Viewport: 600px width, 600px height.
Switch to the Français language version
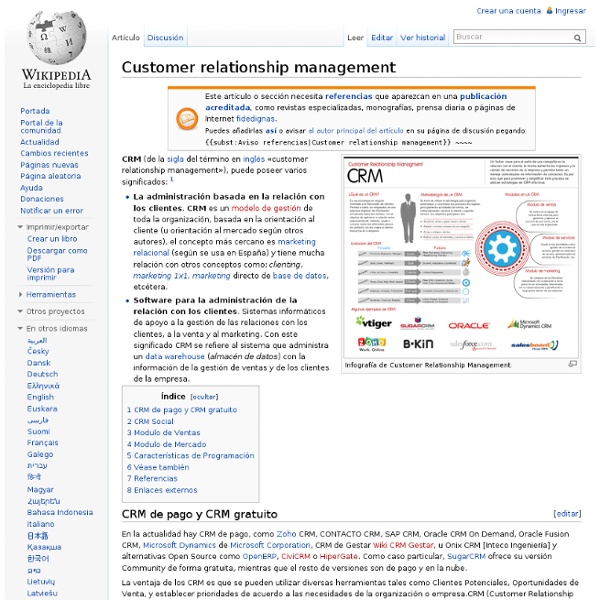[x=42, y=443]
